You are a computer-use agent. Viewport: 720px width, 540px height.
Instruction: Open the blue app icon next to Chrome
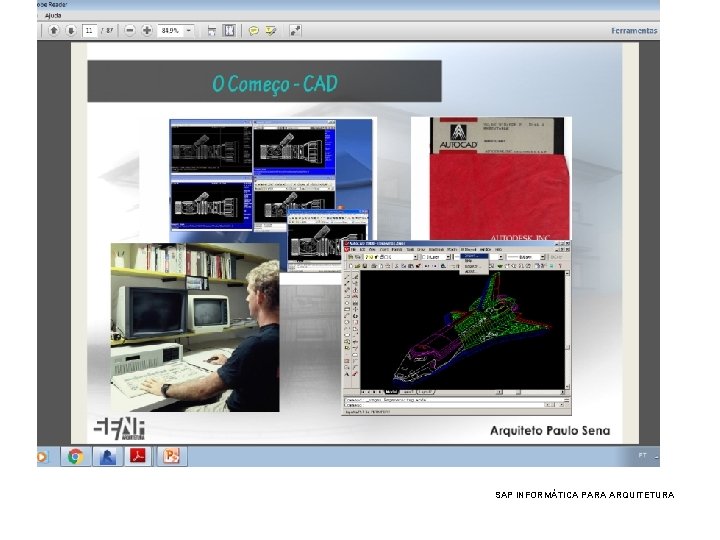108,456
